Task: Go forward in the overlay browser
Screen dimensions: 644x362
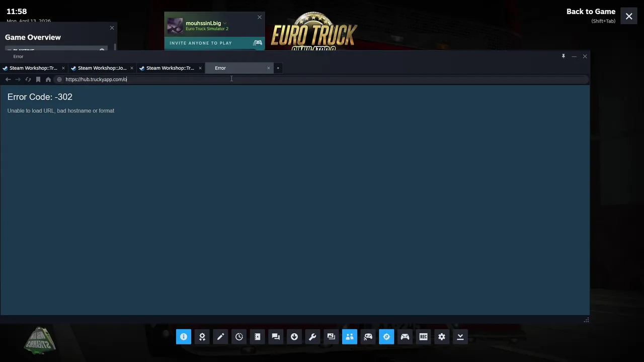Action: pos(18,79)
